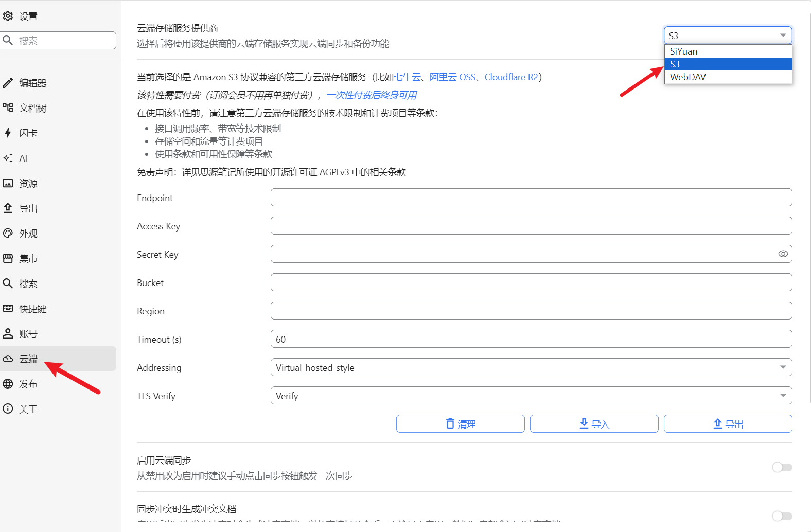
Task: Click into the Region input field
Action: pos(531,311)
